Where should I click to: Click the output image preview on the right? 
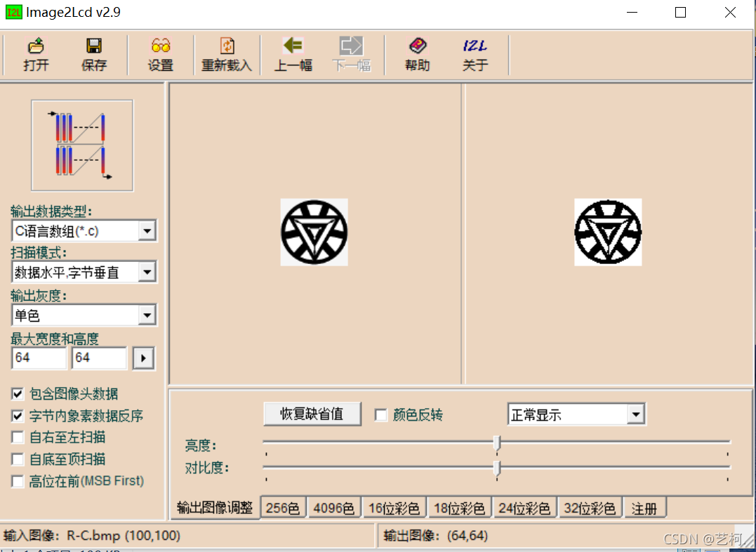608,232
